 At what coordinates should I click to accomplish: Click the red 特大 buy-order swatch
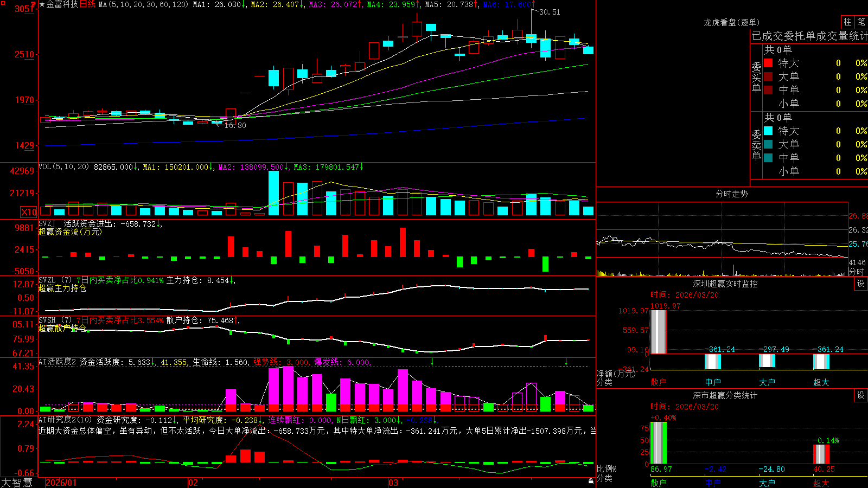pyautogui.click(x=768, y=63)
